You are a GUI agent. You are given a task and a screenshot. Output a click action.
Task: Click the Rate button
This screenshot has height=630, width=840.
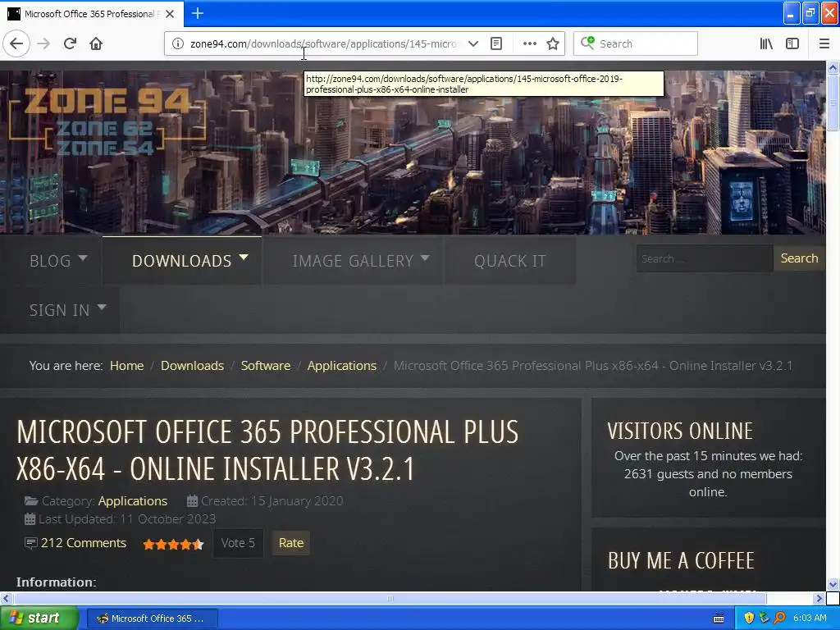tap(291, 543)
